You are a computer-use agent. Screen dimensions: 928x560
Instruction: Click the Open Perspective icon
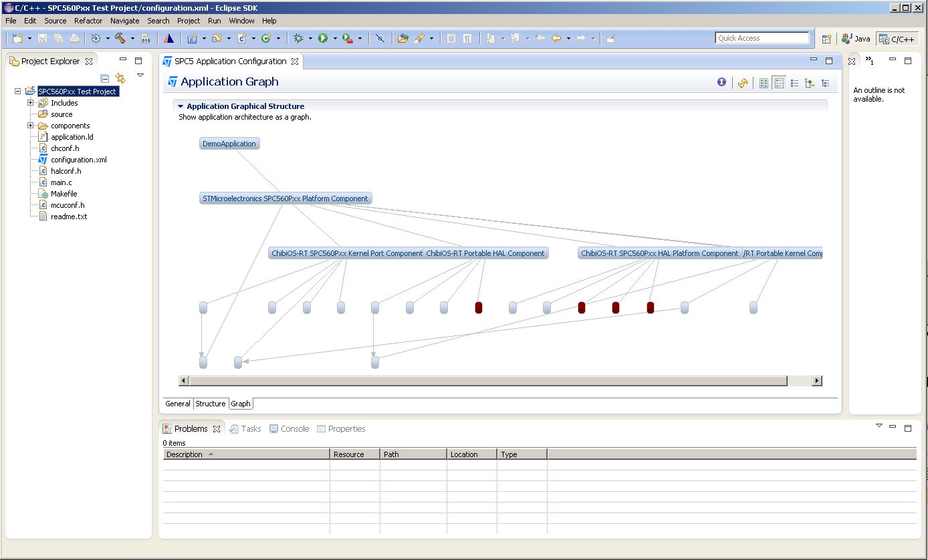(x=826, y=39)
